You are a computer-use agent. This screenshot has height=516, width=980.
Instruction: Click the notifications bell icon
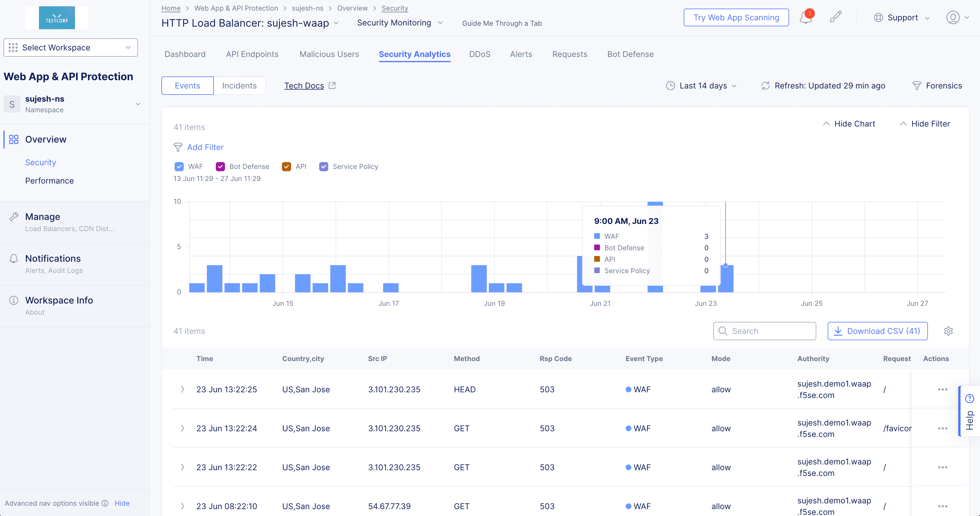(x=806, y=17)
